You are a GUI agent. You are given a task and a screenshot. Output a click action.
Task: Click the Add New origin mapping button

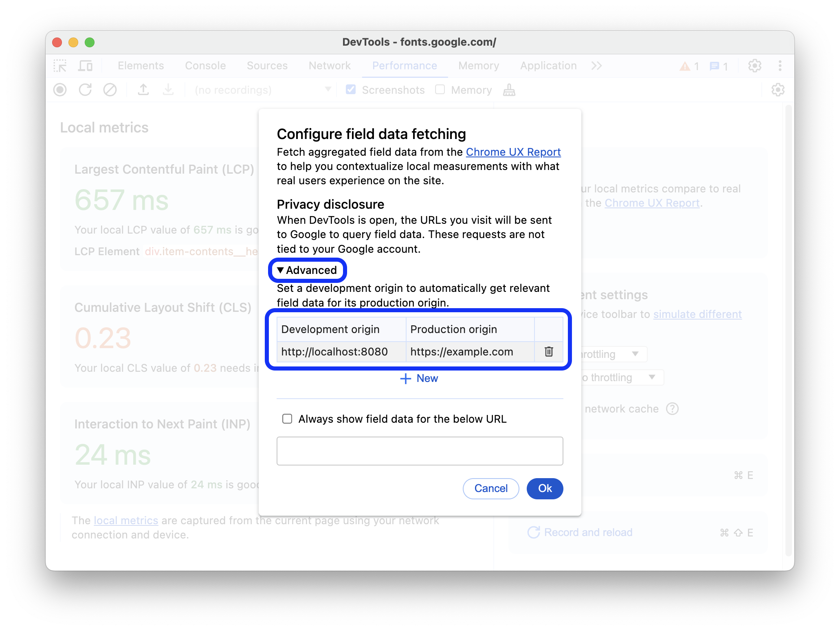421,378
